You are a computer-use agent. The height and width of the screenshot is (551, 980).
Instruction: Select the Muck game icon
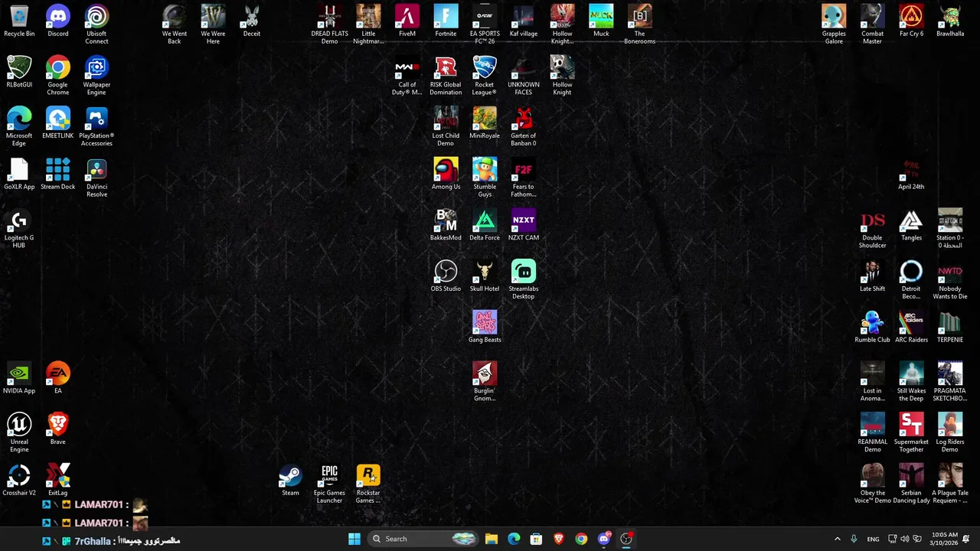601,21
